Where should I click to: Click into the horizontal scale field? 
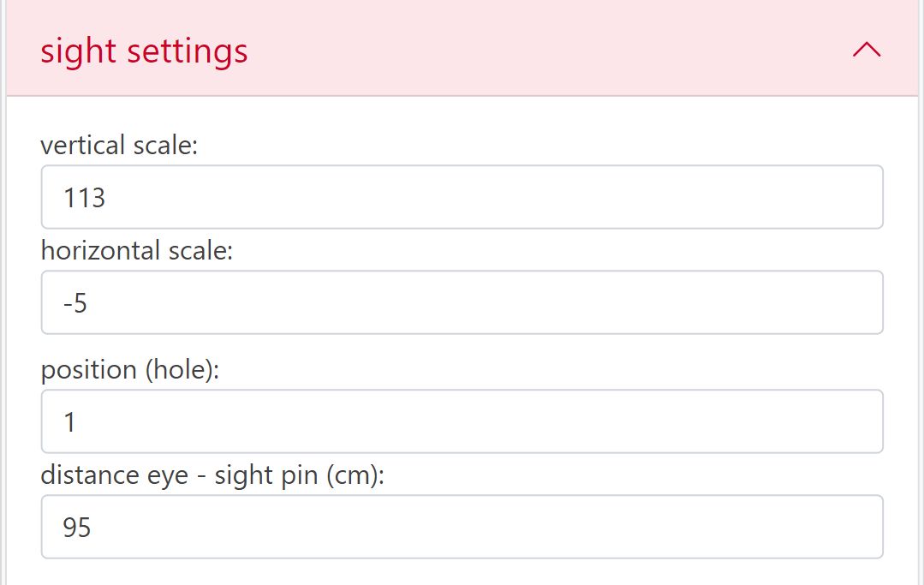pos(462,302)
